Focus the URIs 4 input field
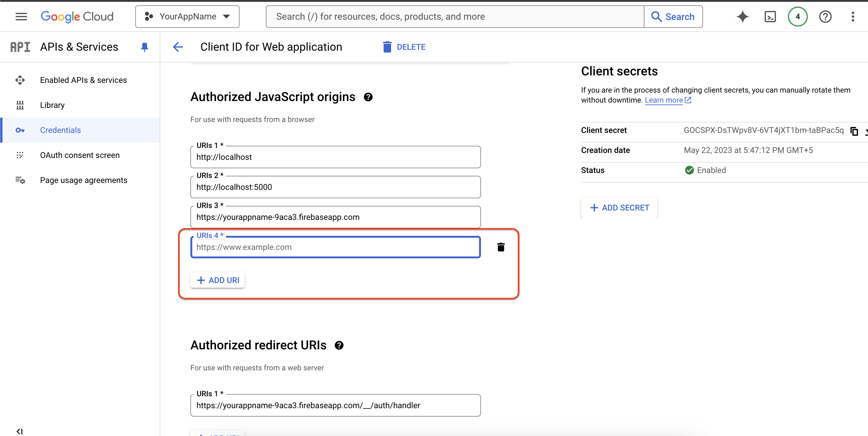This screenshot has width=868, height=436. point(335,247)
